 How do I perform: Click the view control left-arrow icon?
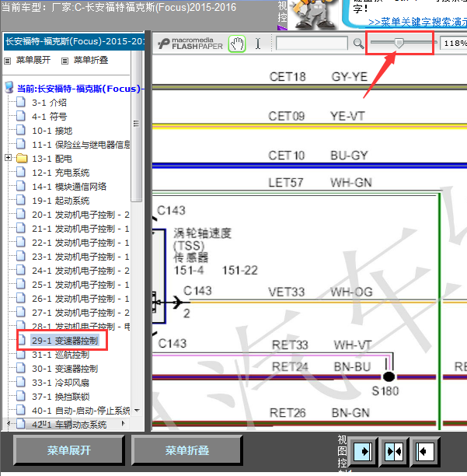[425, 451]
